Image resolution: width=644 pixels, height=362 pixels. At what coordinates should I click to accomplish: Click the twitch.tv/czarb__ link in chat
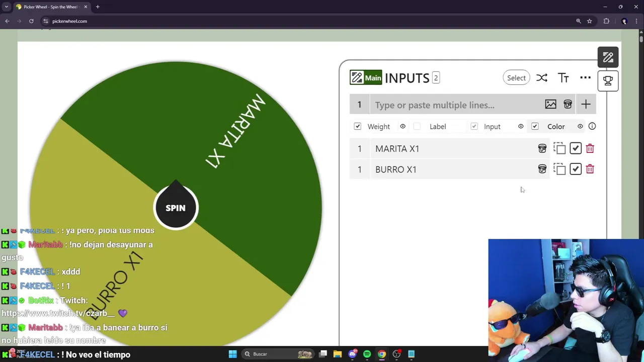click(x=58, y=313)
